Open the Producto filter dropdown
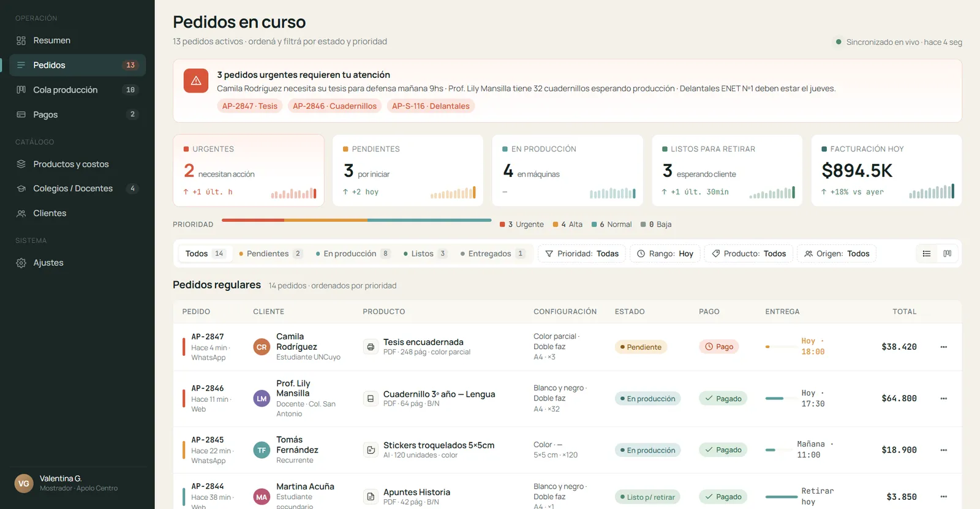Screen dimensions: 980x509 click(x=748, y=254)
